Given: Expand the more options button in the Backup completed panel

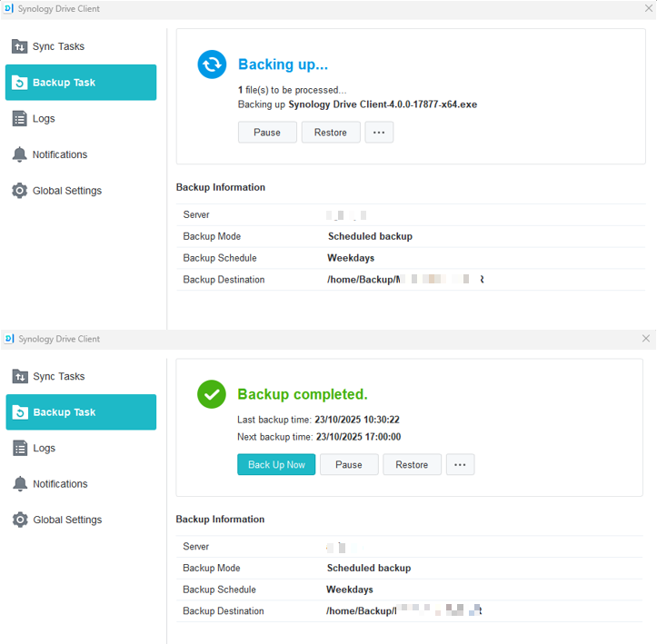Looking at the screenshot, I should [460, 465].
